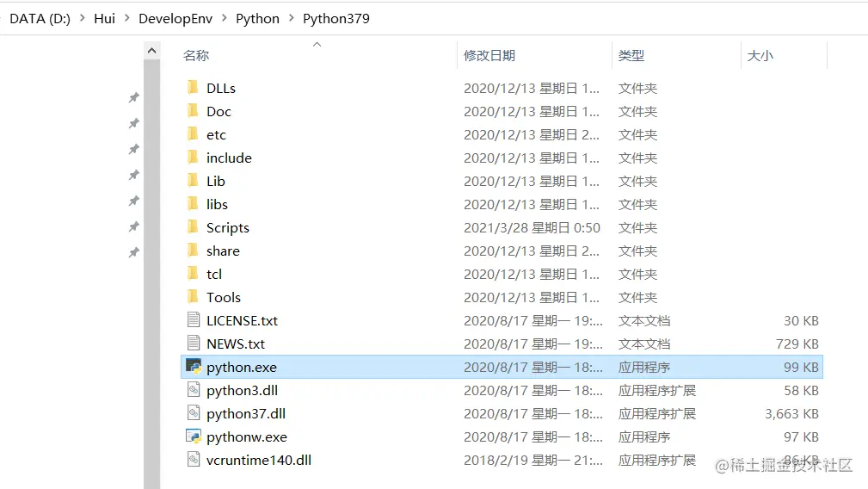The width and height of the screenshot is (868, 489).
Task: Go to Python folder in breadcrumb
Action: tap(257, 18)
